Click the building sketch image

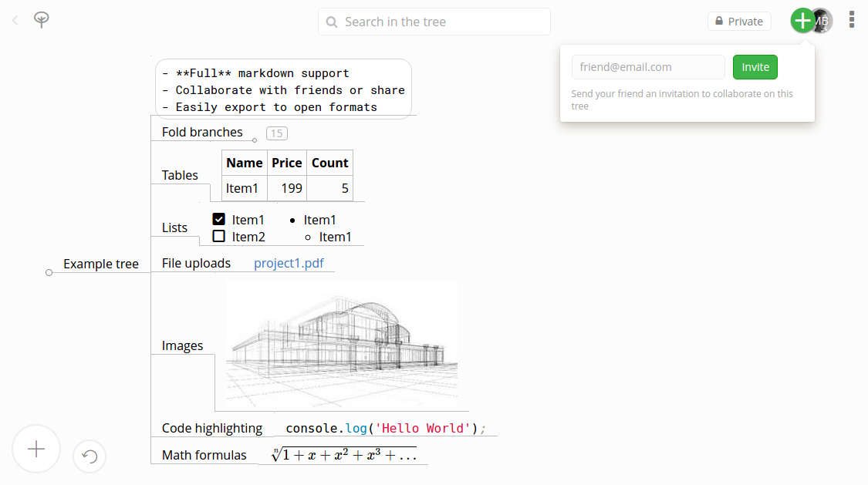point(342,345)
